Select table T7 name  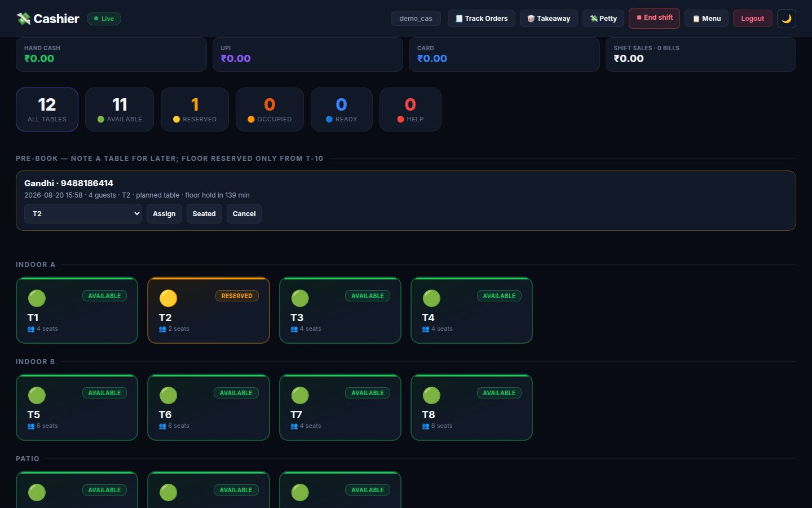click(x=296, y=415)
